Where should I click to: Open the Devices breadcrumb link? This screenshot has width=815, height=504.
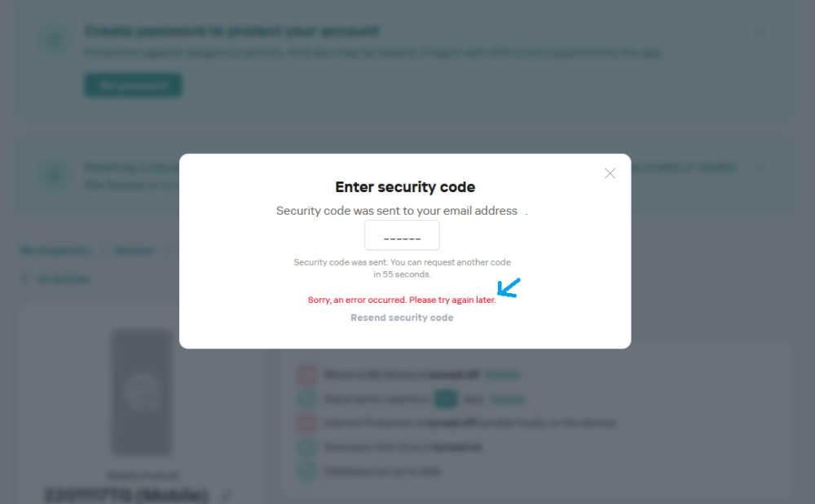point(134,251)
